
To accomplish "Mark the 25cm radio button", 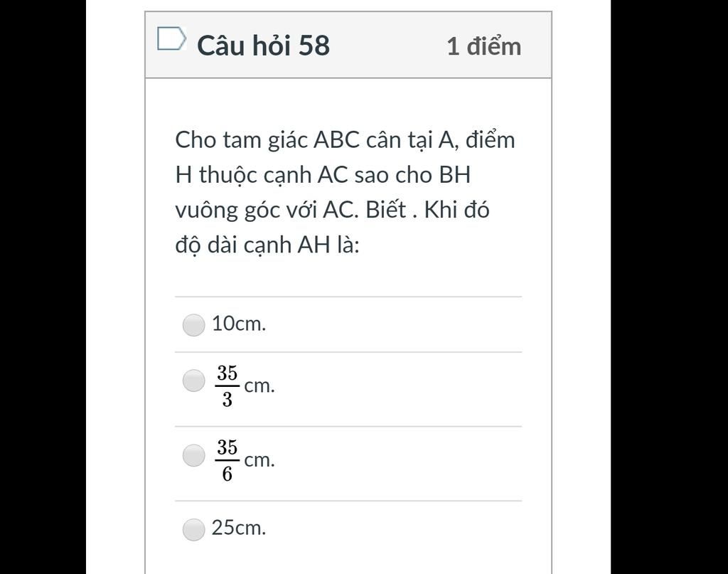I will (193, 529).
